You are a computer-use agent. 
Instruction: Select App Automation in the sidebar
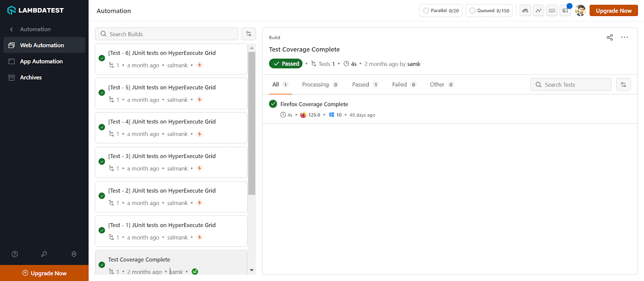click(41, 62)
